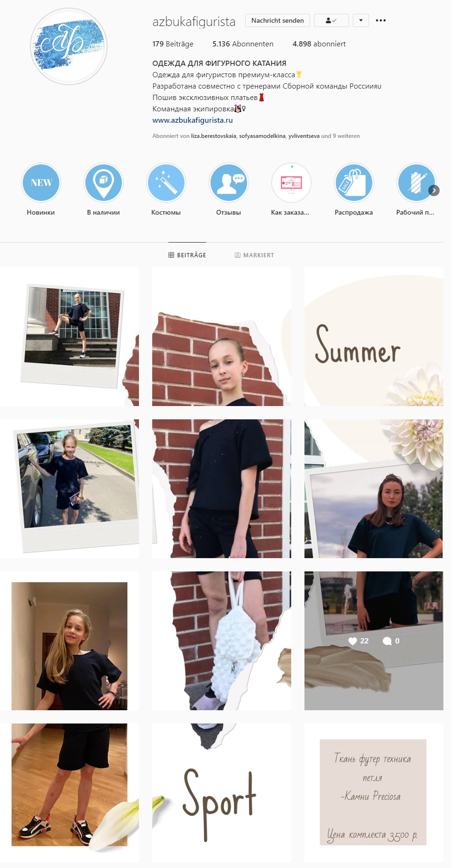Open the Отзывы reviews highlight
Viewport: 451px width, 868px height.
pyautogui.click(x=229, y=183)
